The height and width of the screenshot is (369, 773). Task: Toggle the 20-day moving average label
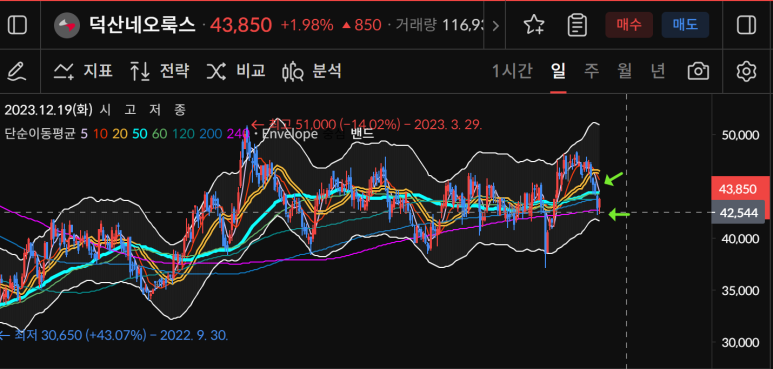tap(120, 134)
